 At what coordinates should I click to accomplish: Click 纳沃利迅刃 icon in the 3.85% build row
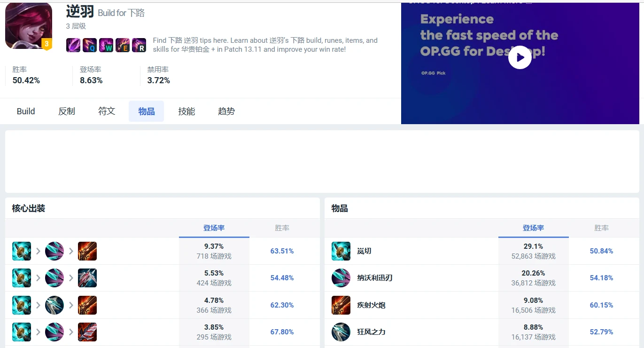54,332
